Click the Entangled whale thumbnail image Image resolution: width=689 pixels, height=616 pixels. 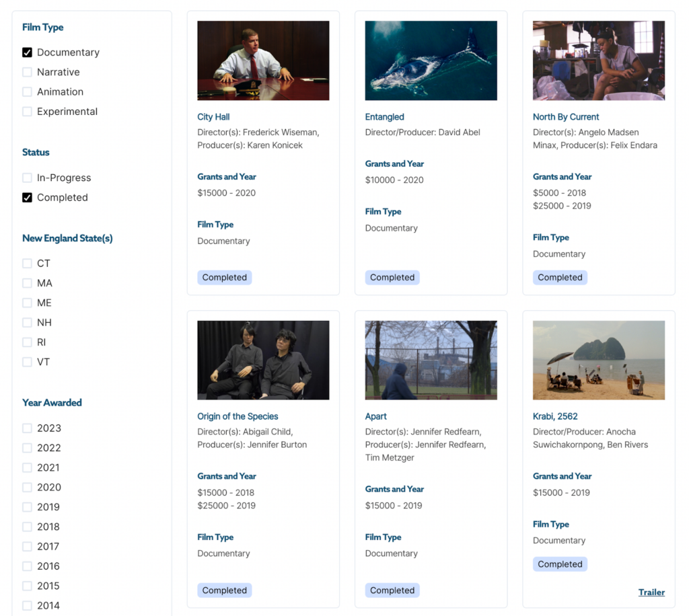coord(431,61)
